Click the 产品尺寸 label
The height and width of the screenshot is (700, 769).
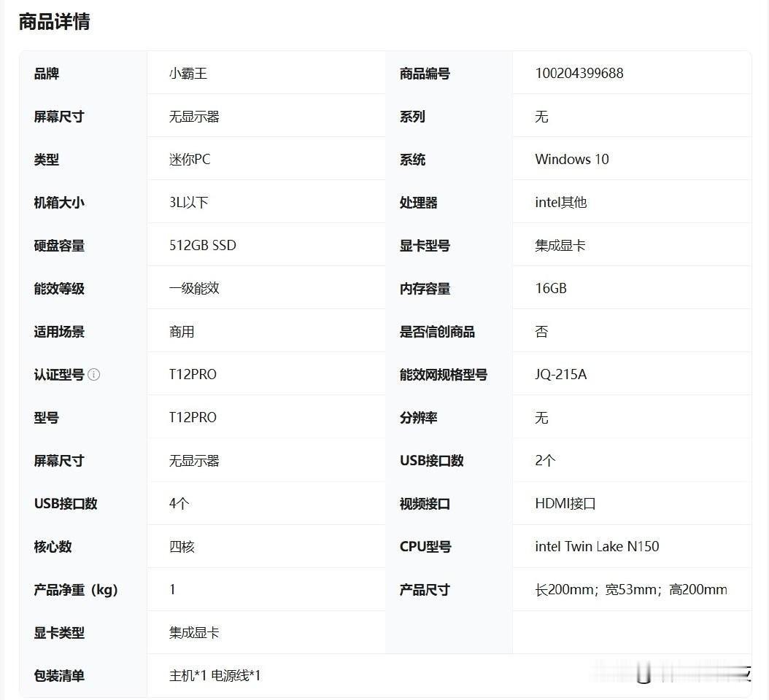(425, 590)
